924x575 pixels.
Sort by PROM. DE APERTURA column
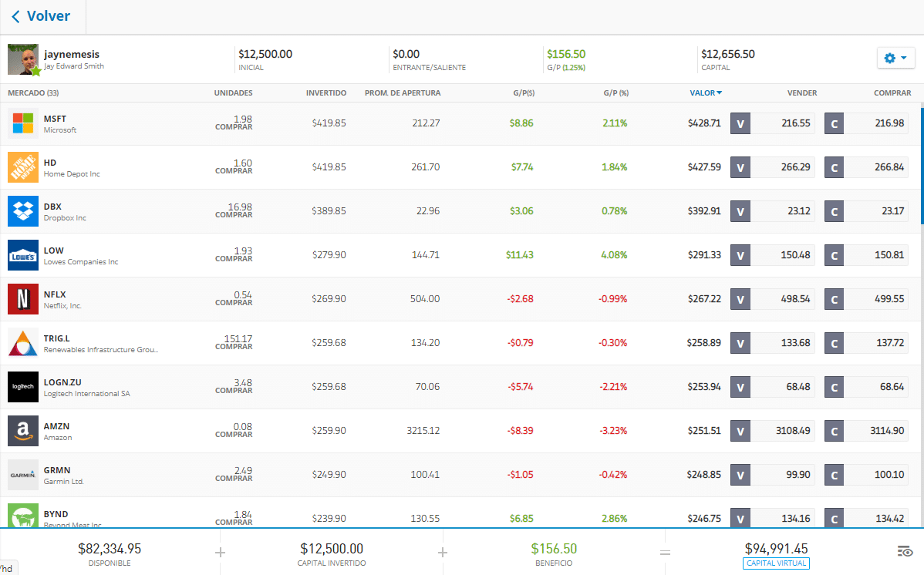pos(403,93)
